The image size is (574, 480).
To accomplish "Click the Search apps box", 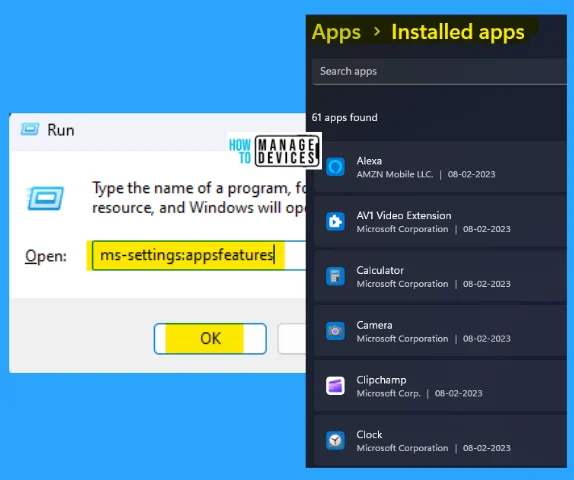I will tap(439, 71).
